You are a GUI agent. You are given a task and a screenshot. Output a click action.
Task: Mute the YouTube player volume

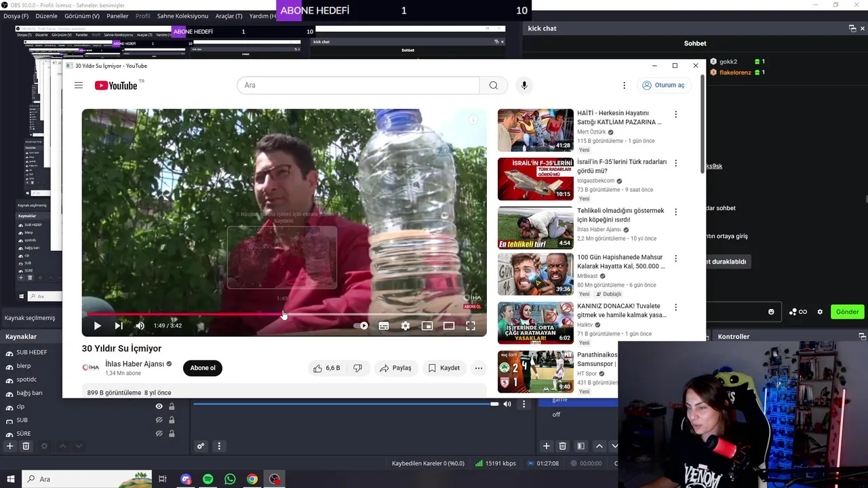[140, 326]
